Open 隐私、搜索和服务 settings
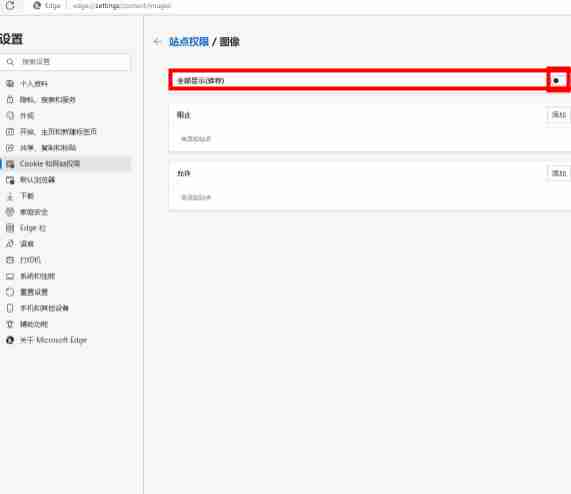 tap(47, 100)
